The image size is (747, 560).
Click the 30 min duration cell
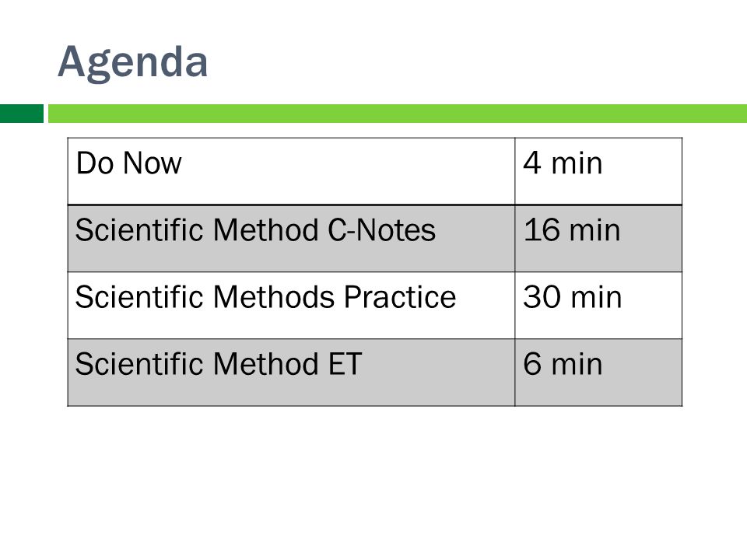(598, 306)
